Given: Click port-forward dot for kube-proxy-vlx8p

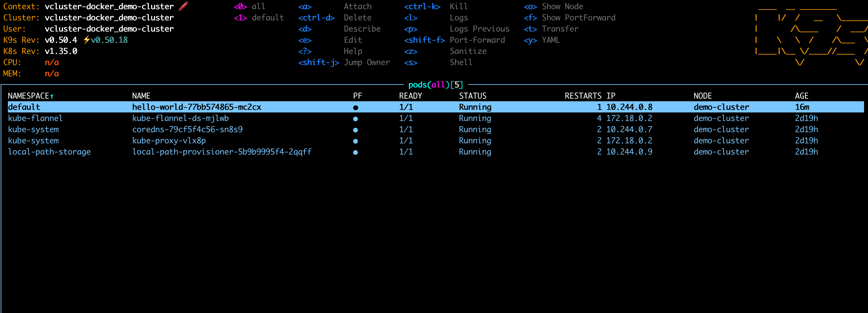Looking at the screenshot, I should pyautogui.click(x=355, y=141).
